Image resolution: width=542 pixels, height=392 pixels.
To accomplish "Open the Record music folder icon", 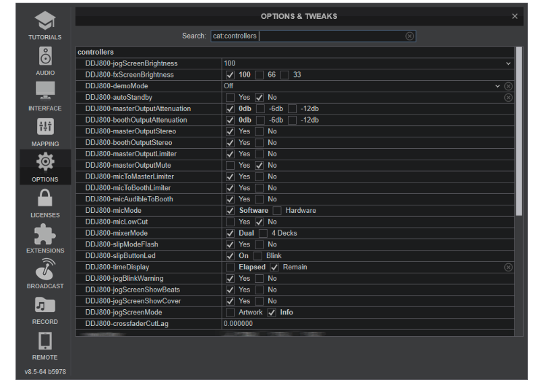I will coord(45,305).
